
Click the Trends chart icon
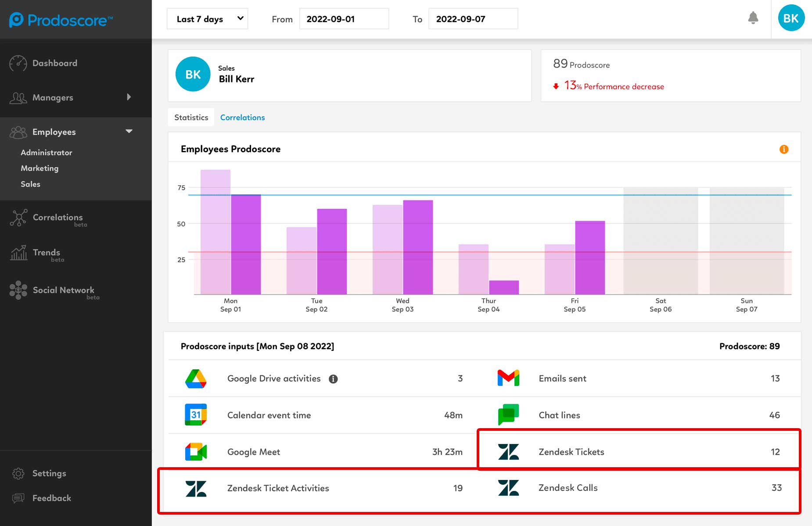[18, 253]
